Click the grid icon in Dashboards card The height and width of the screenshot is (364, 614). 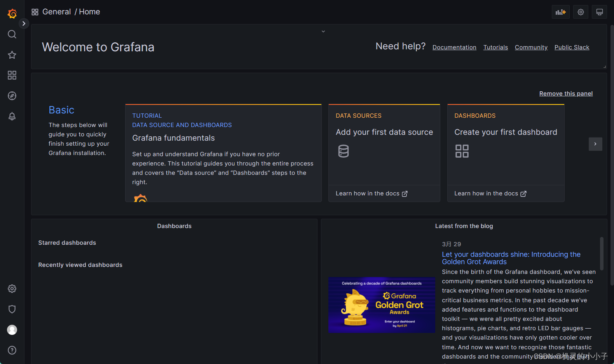[x=462, y=151]
